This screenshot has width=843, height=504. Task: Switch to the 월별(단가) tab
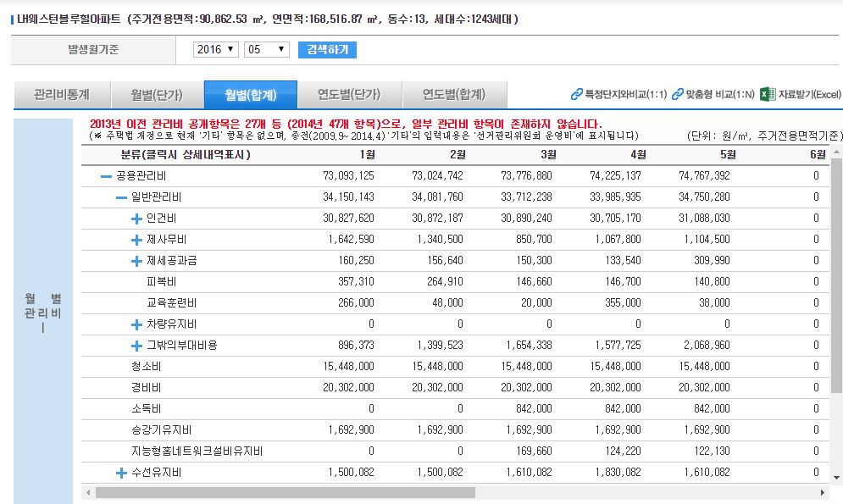point(156,94)
